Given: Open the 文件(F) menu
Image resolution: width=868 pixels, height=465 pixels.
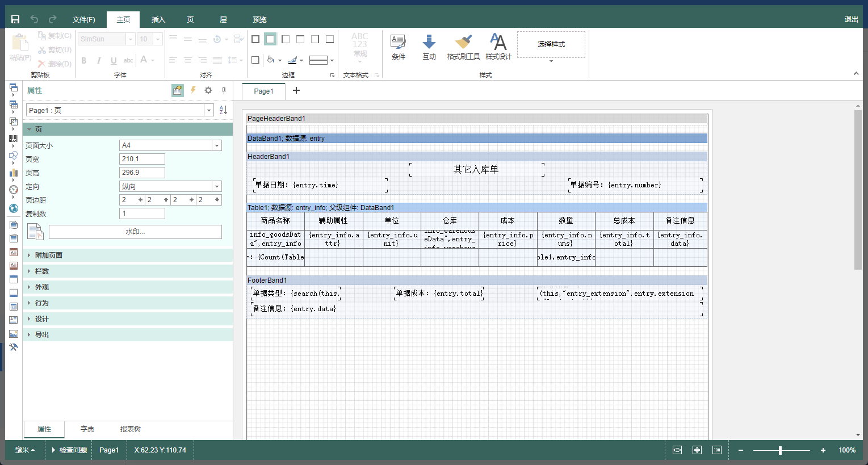Looking at the screenshot, I should 83,19.
